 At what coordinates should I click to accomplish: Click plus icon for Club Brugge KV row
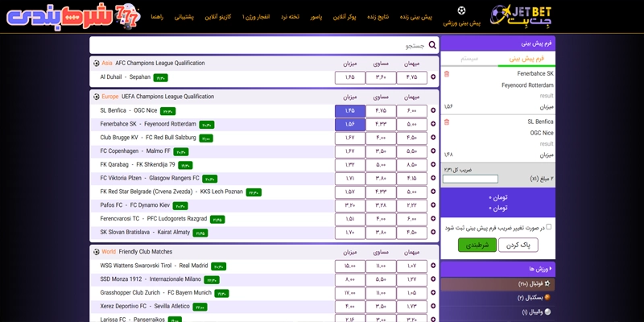(433, 138)
